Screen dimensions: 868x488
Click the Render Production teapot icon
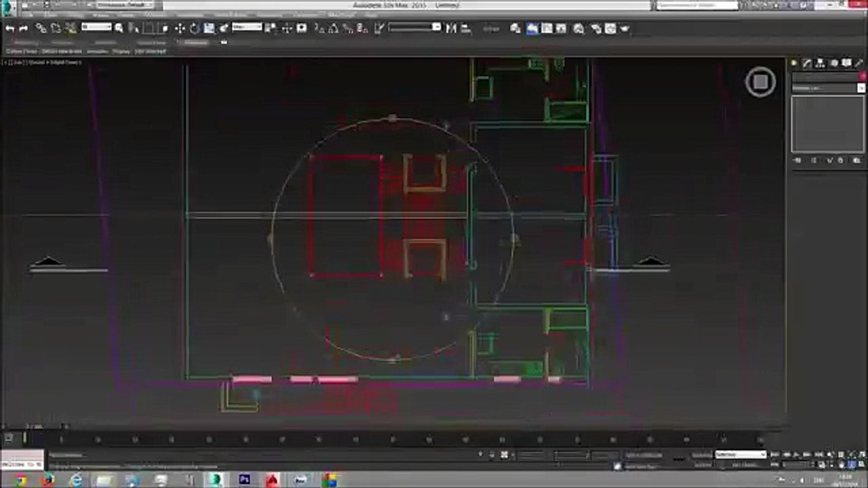[625, 28]
